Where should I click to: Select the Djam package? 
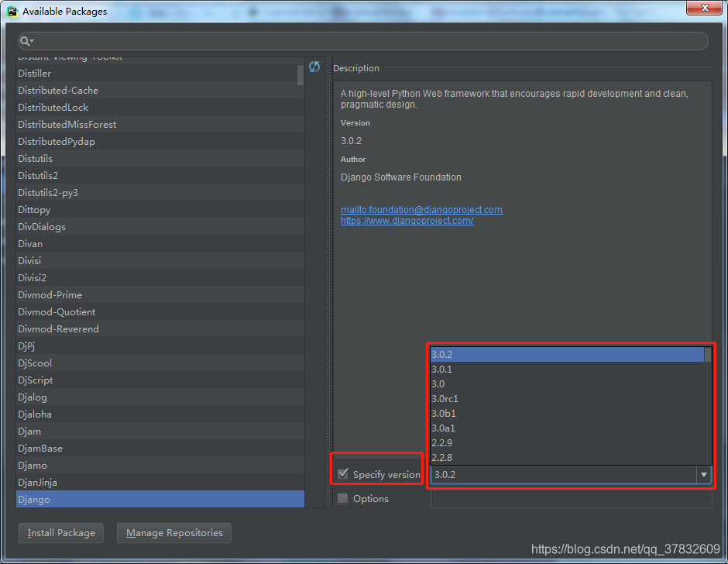pyautogui.click(x=160, y=431)
